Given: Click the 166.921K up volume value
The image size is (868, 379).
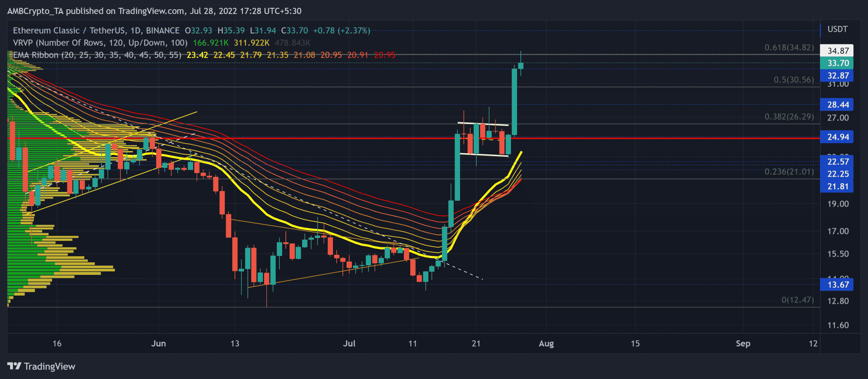Looking at the screenshot, I should tap(211, 43).
